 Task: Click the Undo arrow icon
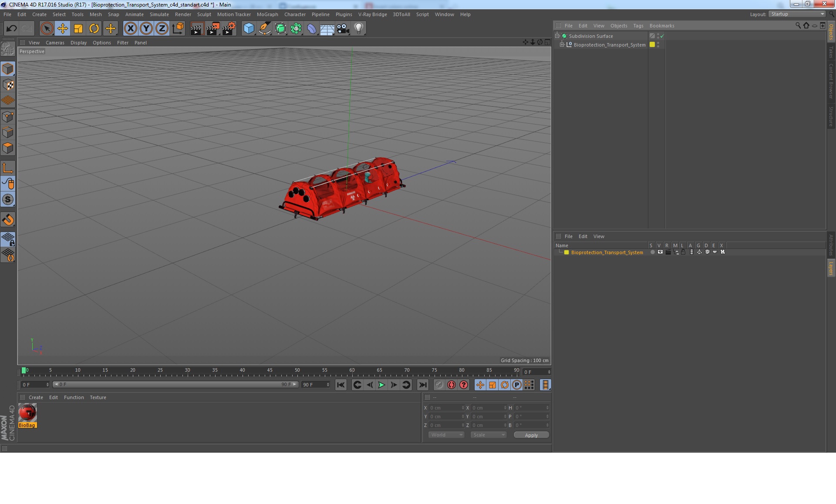coord(11,29)
